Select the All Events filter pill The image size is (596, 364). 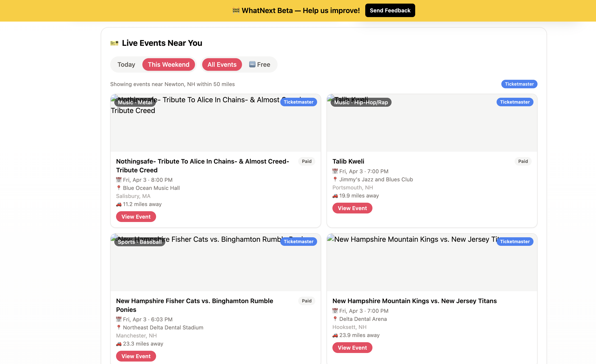click(x=222, y=64)
